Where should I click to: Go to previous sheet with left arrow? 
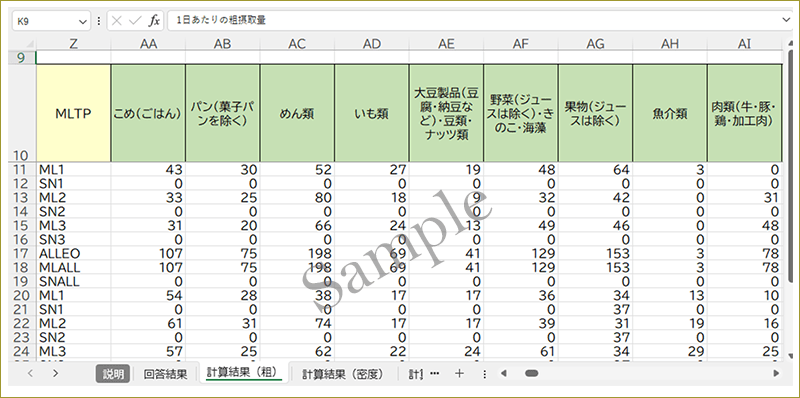tap(30, 374)
